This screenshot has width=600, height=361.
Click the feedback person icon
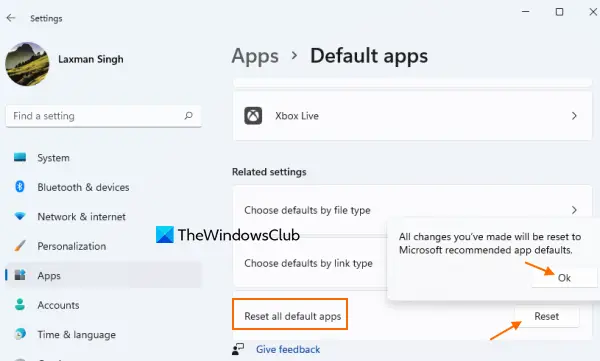pyautogui.click(x=238, y=349)
